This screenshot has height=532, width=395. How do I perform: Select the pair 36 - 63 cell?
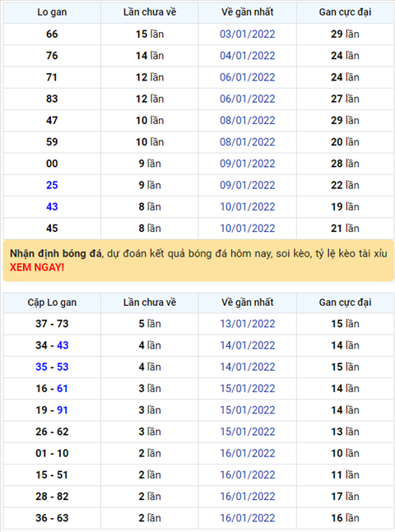click(52, 518)
